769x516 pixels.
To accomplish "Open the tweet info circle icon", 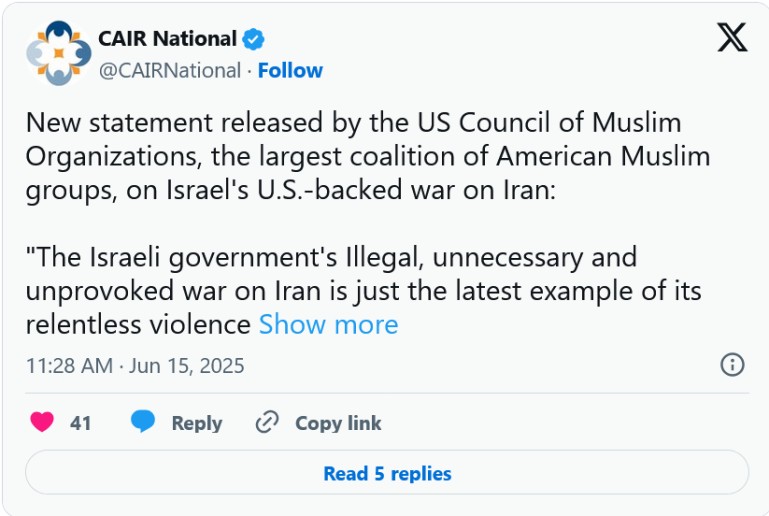I will 732,365.
